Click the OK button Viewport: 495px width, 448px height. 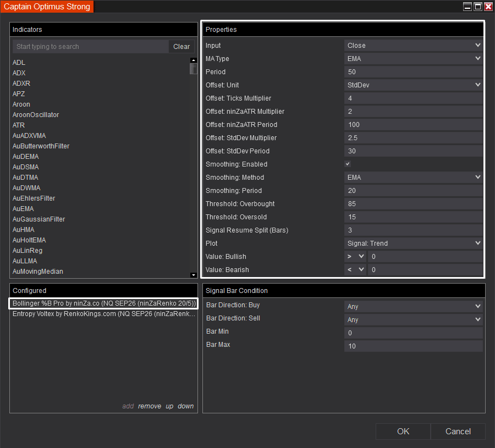coord(403,432)
